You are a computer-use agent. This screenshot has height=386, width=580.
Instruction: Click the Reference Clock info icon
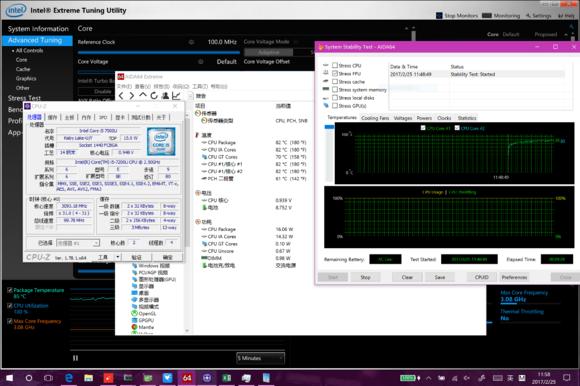click(191, 42)
